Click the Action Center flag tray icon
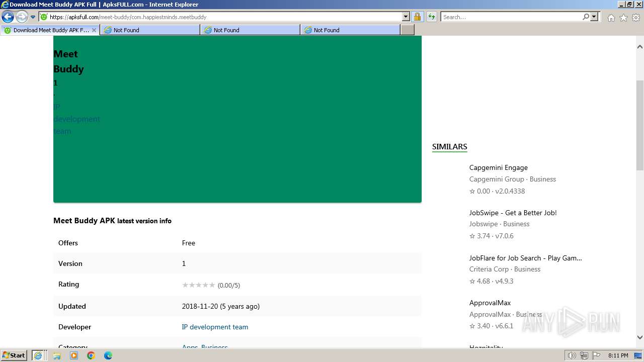 [x=596, y=355]
